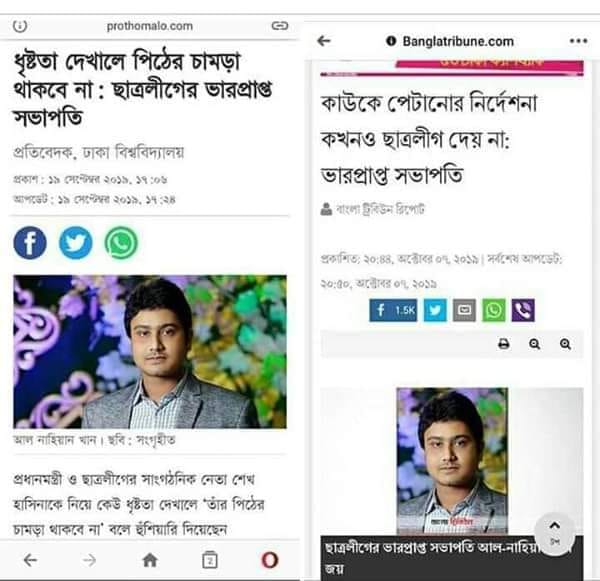Viewport: 600px width, 581px height.
Task: Tap the prothomalo.com address field
Action: pyautogui.click(x=150, y=26)
